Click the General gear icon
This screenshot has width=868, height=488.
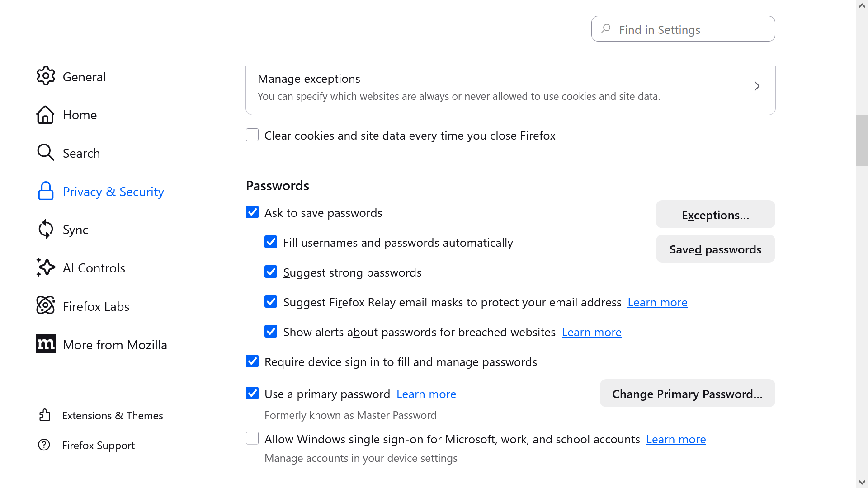pyautogui.click(x=46, y=76)
